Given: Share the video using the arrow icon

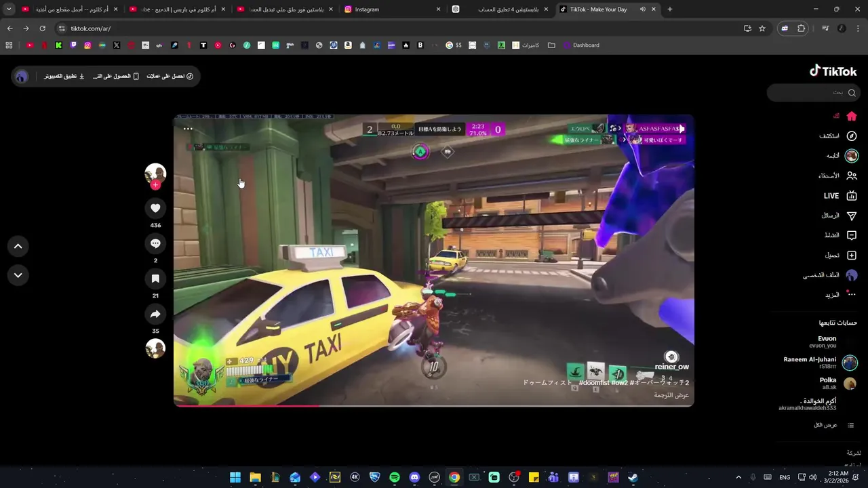Looking at the screenshot, I should (155, 314).
